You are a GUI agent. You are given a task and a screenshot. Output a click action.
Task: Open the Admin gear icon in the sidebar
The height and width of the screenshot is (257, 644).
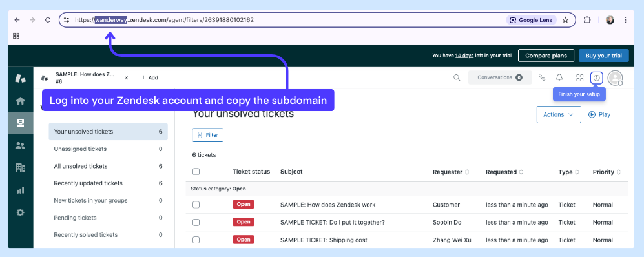[x=20, y=212]
